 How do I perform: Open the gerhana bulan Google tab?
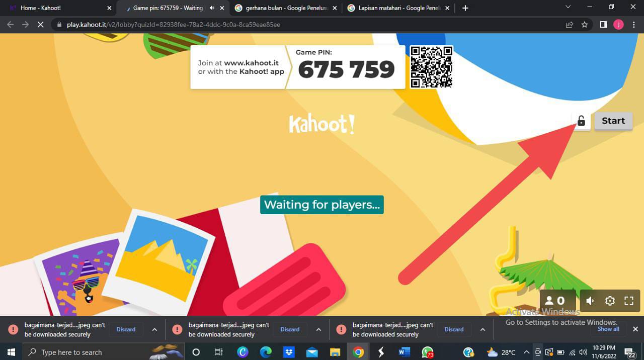click(x=285, y=8)
